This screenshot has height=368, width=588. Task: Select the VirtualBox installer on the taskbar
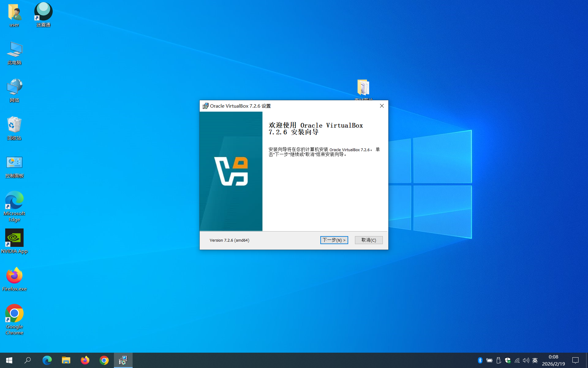tap(123, 360)
